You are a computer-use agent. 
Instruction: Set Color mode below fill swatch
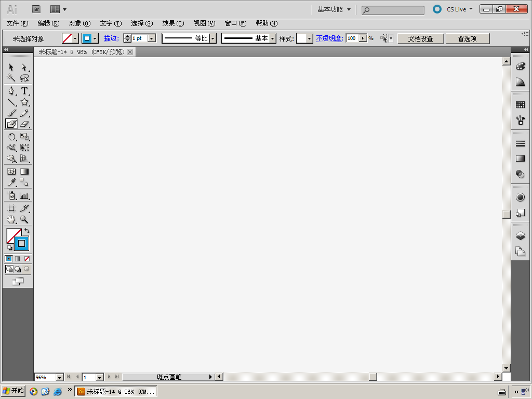[x=9, y=259]
